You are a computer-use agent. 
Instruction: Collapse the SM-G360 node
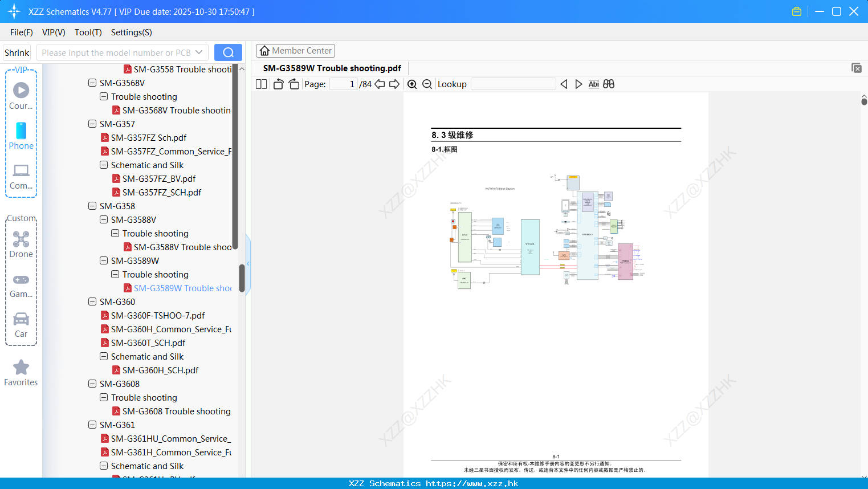pos(92,301)
